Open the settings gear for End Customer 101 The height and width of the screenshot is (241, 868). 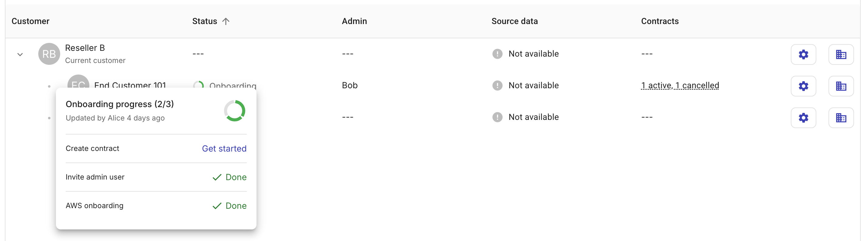point(804,86)
